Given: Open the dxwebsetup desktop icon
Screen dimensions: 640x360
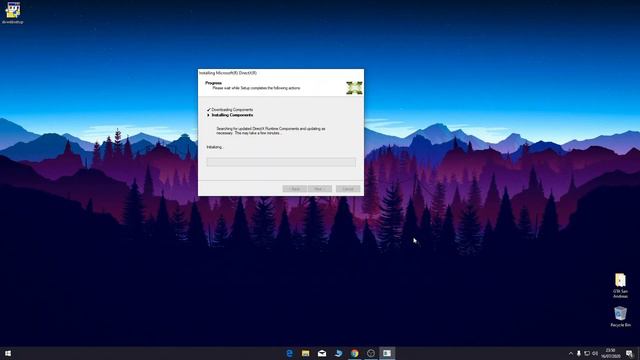Looking at the screenshot, I should click(x=13, y=12).
